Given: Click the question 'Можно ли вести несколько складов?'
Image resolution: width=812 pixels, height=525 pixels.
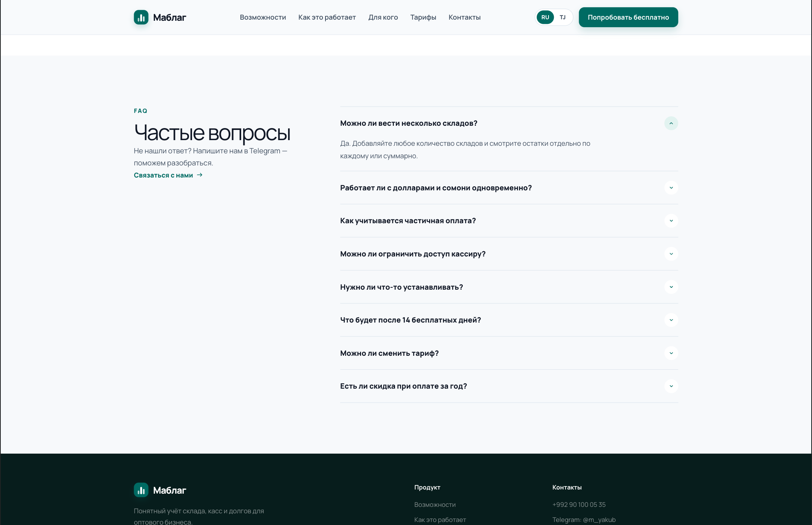Looking at the screenshot, I should (409, 124).
